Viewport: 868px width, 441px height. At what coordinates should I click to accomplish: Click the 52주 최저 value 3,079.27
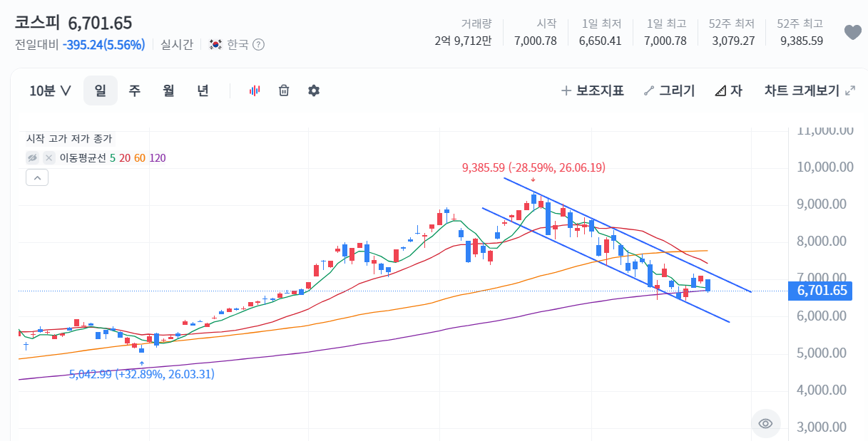click(x=733, y=41)
